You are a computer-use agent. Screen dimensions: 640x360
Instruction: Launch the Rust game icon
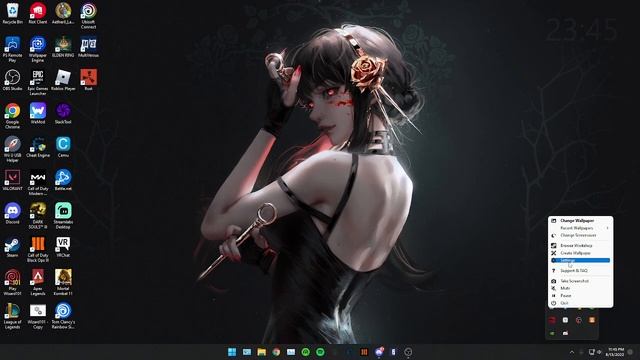(88, 80)
